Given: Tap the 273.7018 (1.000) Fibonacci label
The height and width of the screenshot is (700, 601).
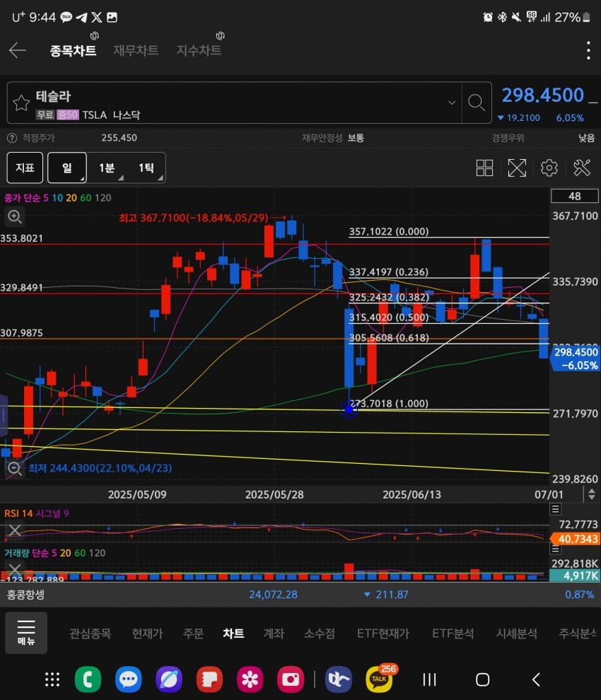Looking at the screenshot, I should (x=388, y=404).
